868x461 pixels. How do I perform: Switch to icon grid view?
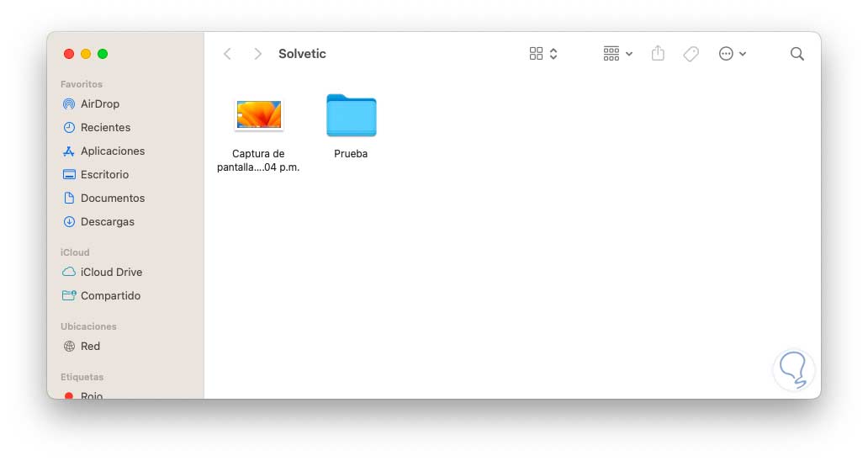[x=536, y=54]
